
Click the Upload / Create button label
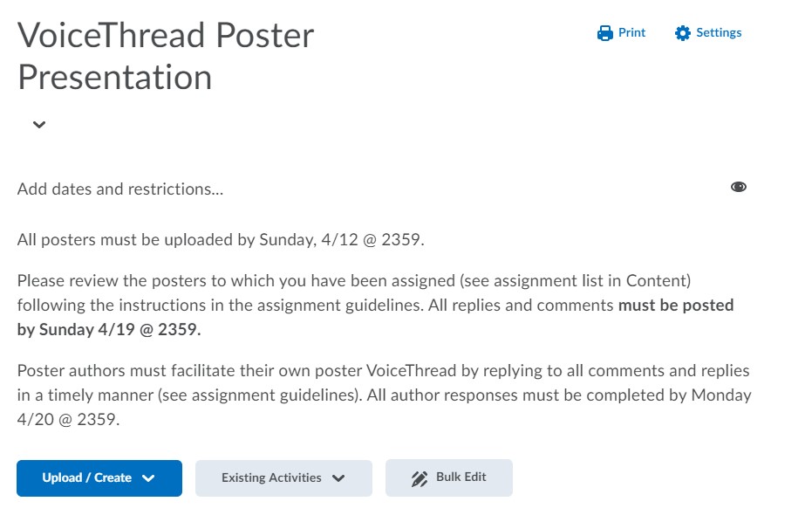(x=86, y=477)
